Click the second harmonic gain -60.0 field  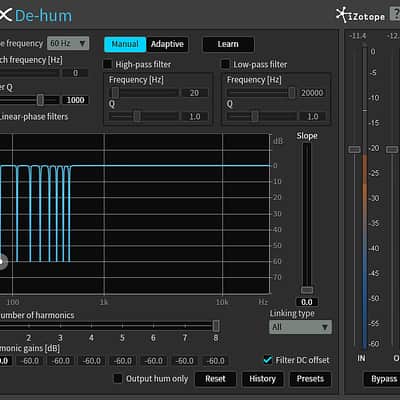[x=30, y=361]
